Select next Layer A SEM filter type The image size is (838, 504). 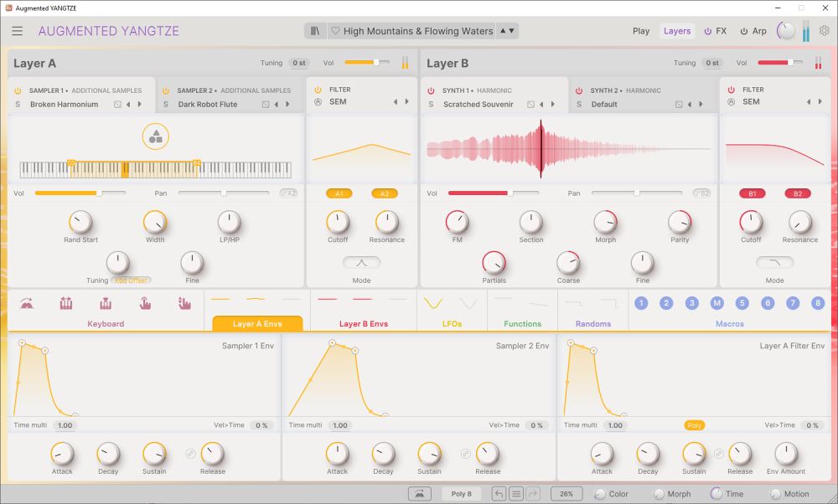point(406,101)
